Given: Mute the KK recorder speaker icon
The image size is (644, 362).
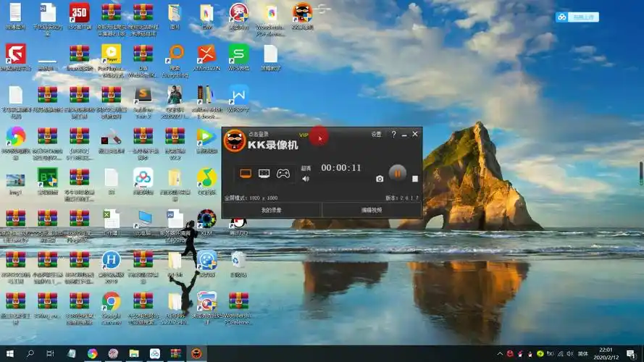Looking at the screenshot, I should [306, 179].
